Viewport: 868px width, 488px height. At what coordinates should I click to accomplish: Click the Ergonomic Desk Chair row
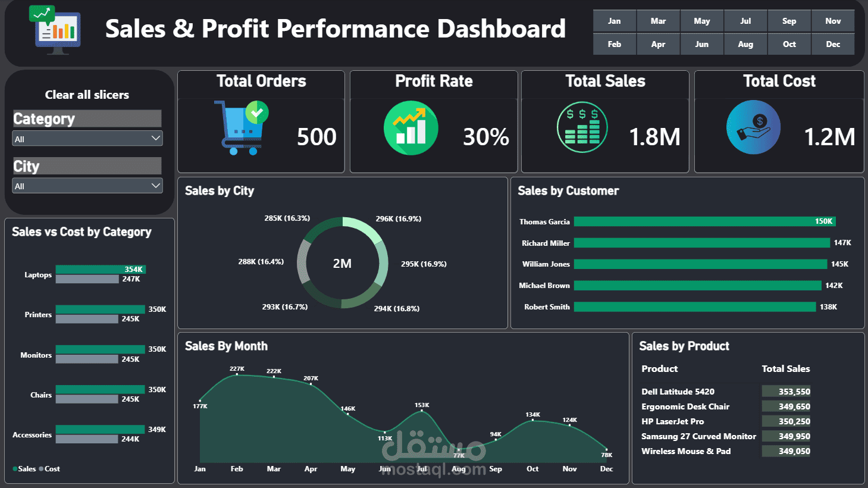pos(726,406)
